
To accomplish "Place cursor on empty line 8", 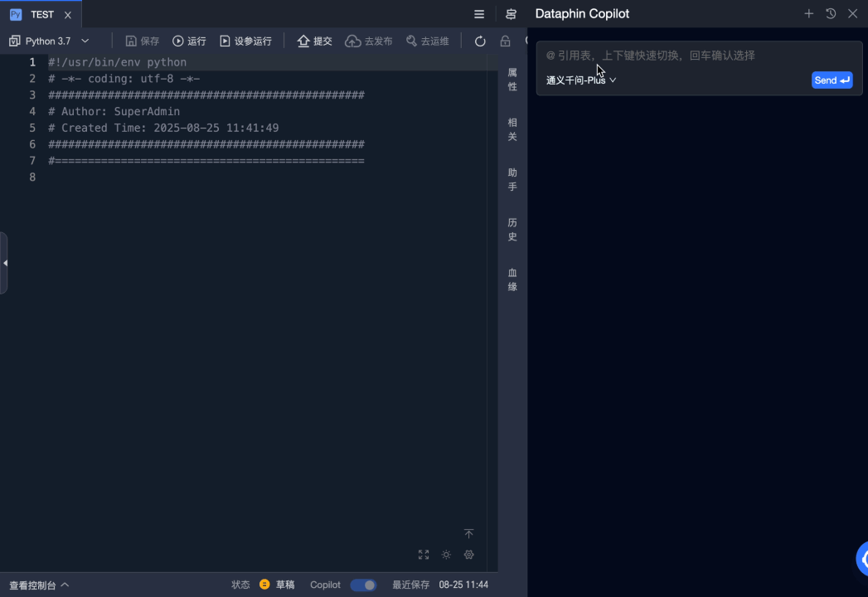I will point(266,177).
